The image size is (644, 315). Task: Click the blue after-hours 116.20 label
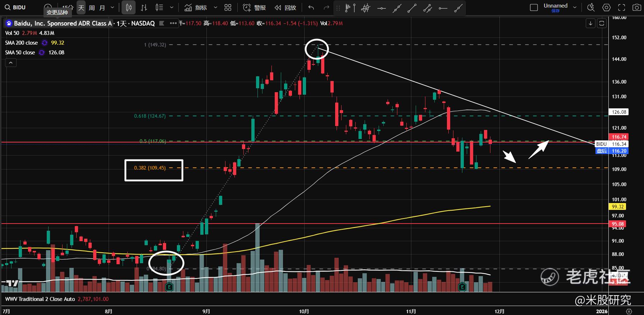(x=611, y=151)
